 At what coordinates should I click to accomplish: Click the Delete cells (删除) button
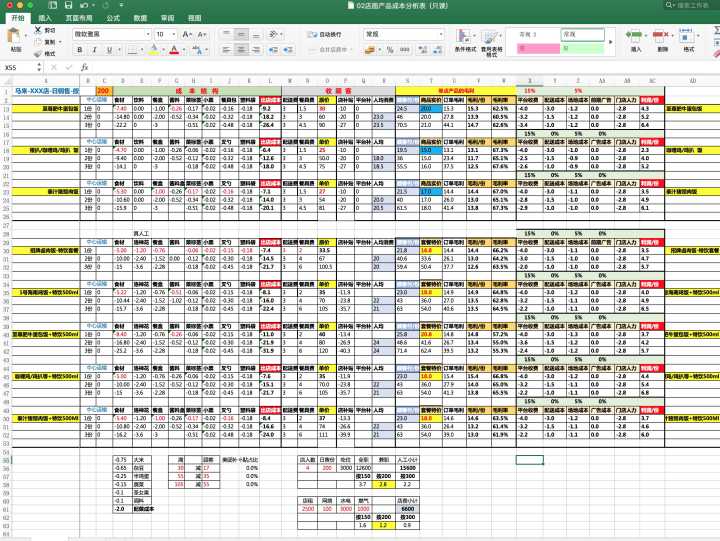662,41
